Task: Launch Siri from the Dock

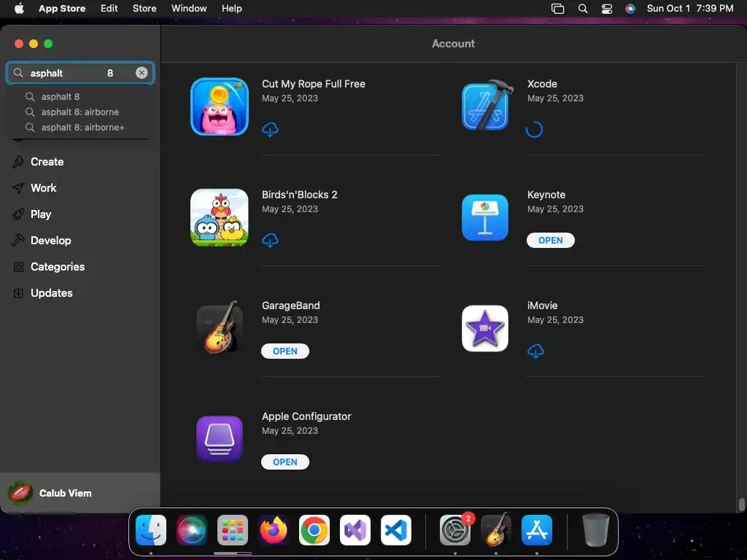Action: pyautogui.click(x=192, y=530)
